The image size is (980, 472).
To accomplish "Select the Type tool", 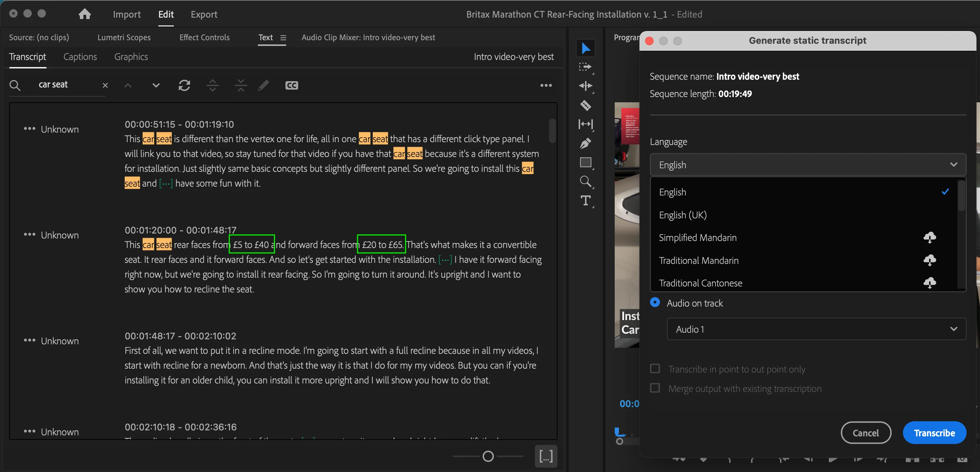I will [585, 200].
